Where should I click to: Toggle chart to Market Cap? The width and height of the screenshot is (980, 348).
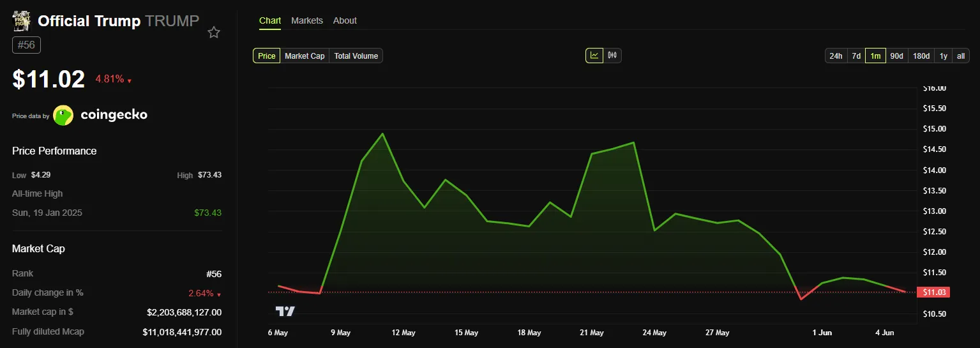coord(305,56)
